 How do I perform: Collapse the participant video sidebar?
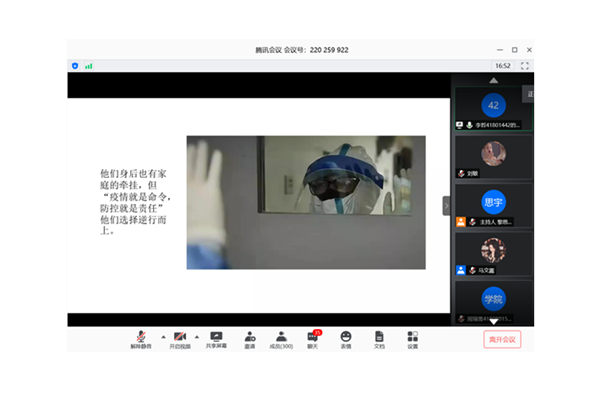tap(446, 205)
